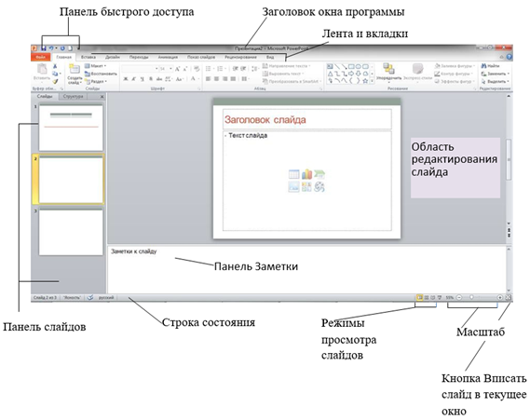Image resolution: width=530 pixels, height=420 pixels.
Task: Open the Макет layout dropdown
Action: [x=96, y=66]
